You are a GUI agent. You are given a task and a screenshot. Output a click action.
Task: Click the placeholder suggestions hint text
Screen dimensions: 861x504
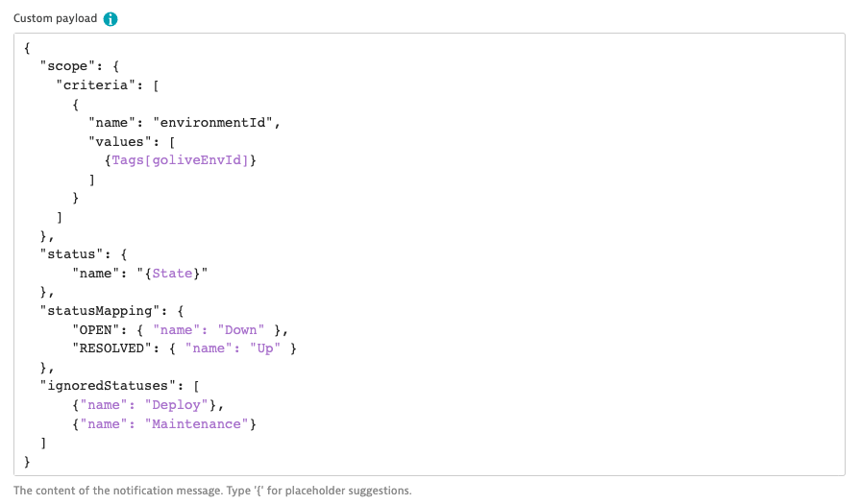(212, 491)
